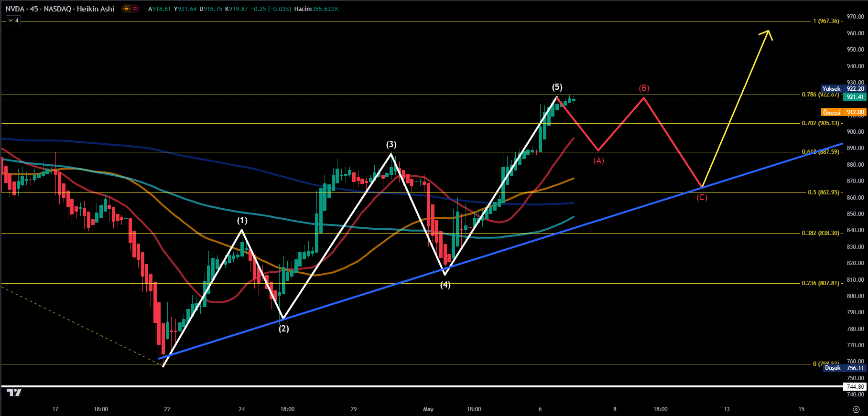The width and height of the screenshot is (868, 416).
Task: Select the red correction wave (B) label
Action: click(644, 88)
